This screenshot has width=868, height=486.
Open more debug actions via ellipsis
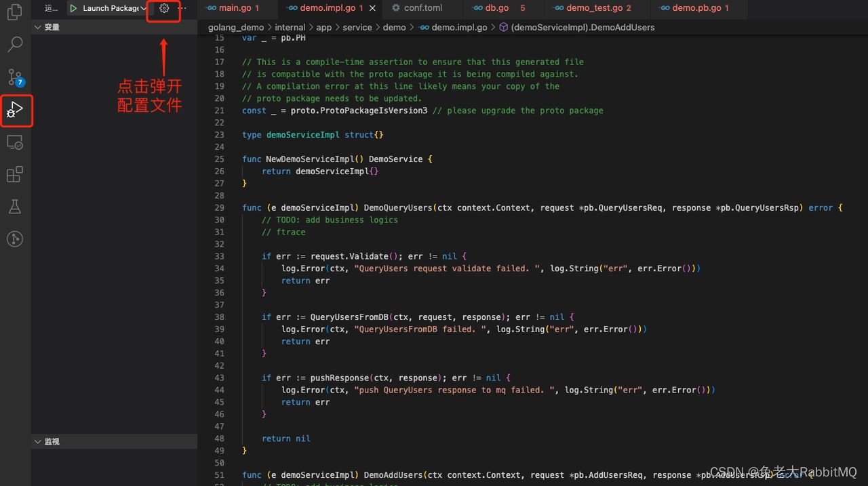180,9
